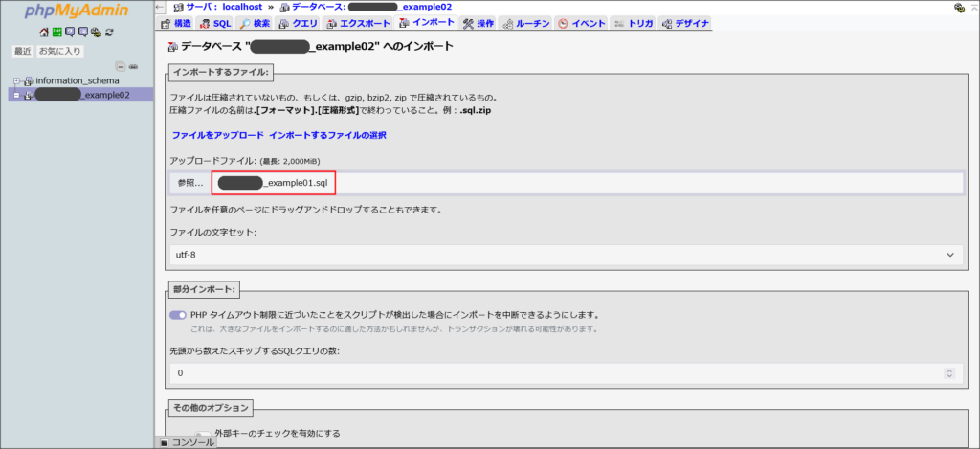Open the file character set dropdown
This screenshot has width=980, height=449.
(567, 256)
